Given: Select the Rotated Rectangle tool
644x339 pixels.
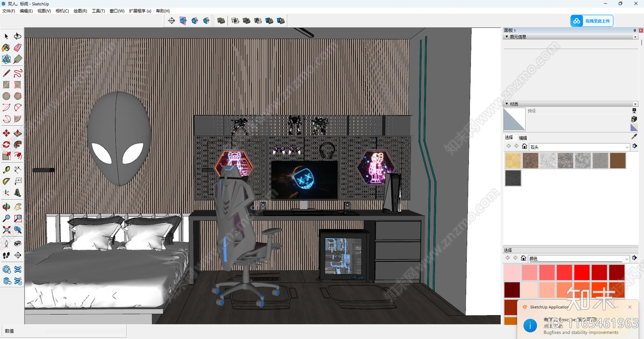Looking at the screenshot, I should [18, 85].
